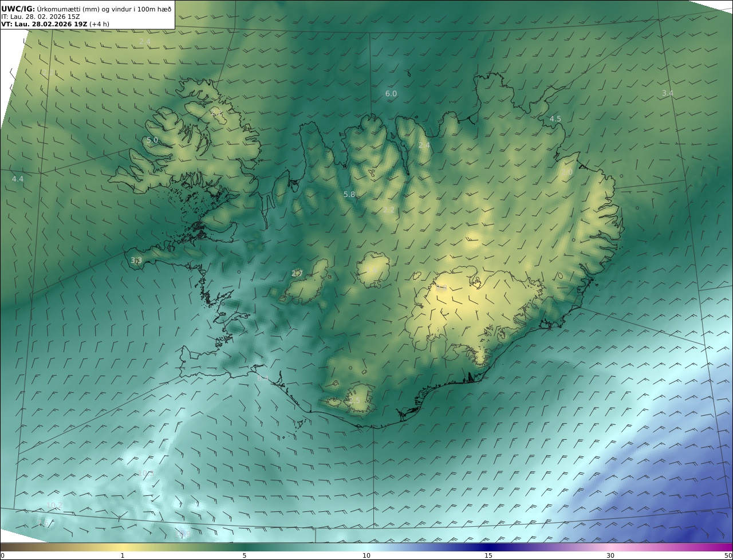Viewport: 733px width, 560px height.
Task: Click the 4.4 value label
Action: coord(18,179)
